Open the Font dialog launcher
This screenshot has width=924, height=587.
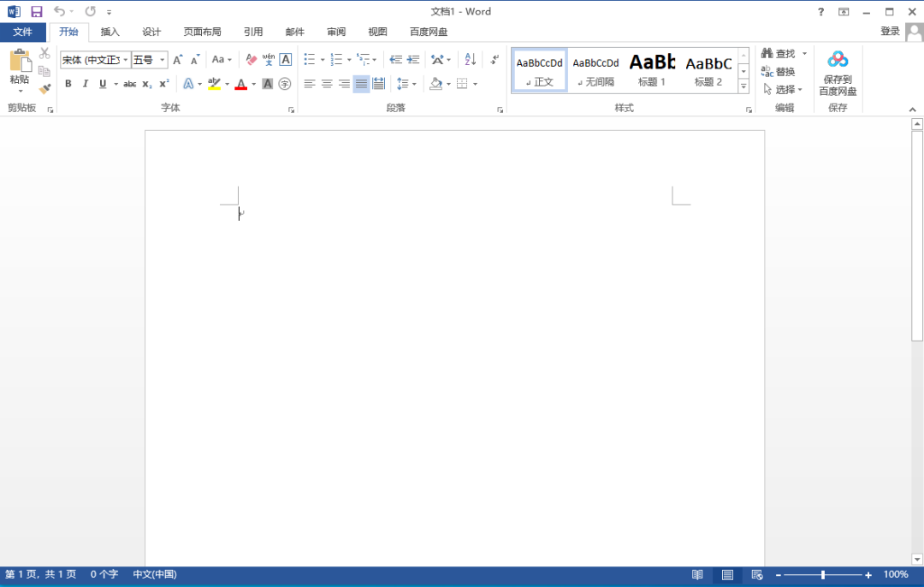coord(291,110)
